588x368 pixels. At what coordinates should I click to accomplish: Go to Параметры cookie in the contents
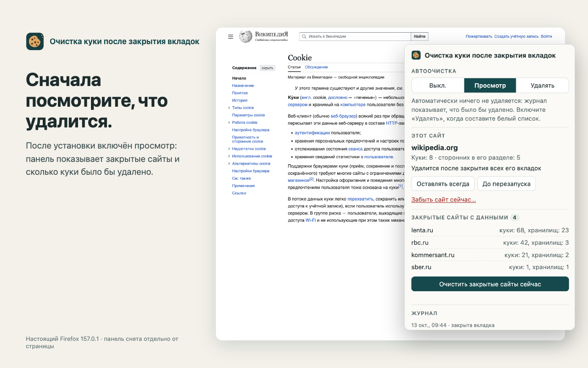pyautogui.click(x=249, y=115)
